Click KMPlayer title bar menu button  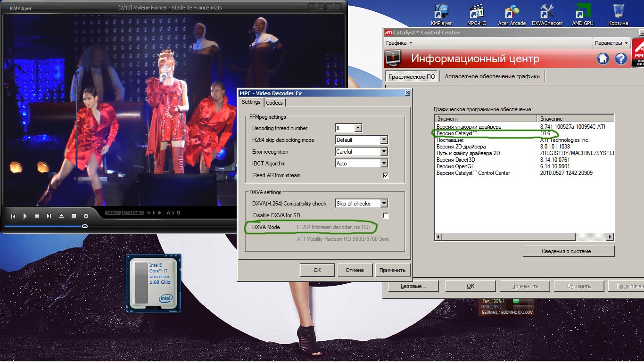312,7
